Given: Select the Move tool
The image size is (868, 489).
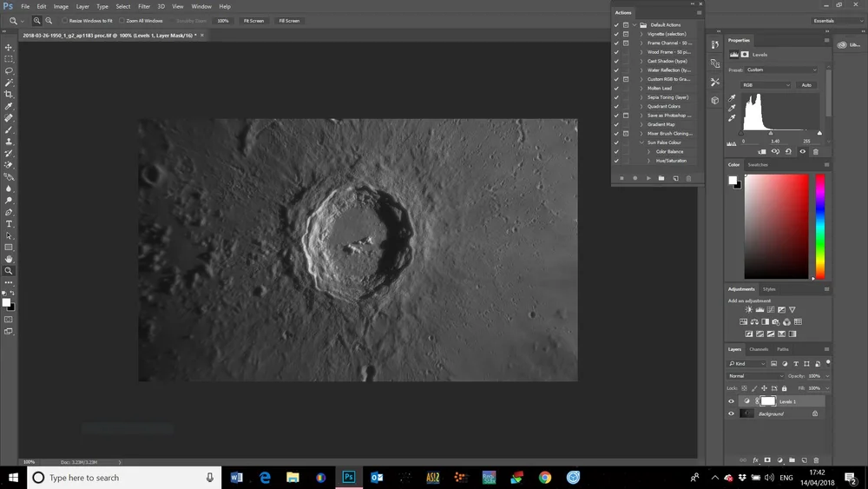Looking at the screenshot, I should [9, 48].
